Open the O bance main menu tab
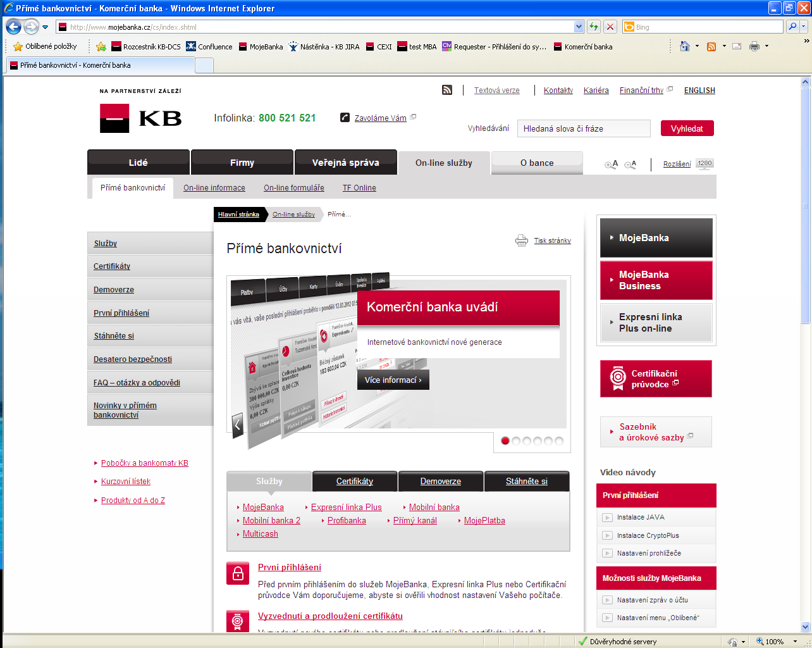The width and height of the screenshot is (812, 648). pyautogui.click(x=537, y=163)
